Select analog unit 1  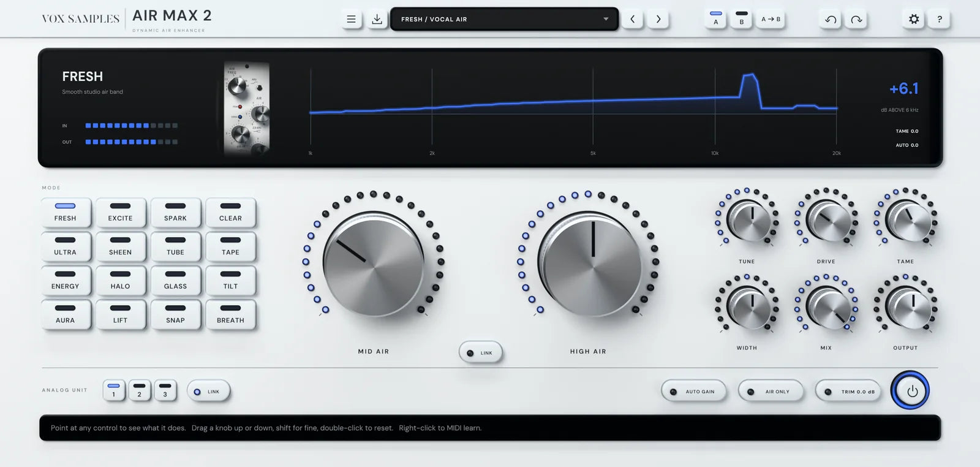click(x=114, y=390)
